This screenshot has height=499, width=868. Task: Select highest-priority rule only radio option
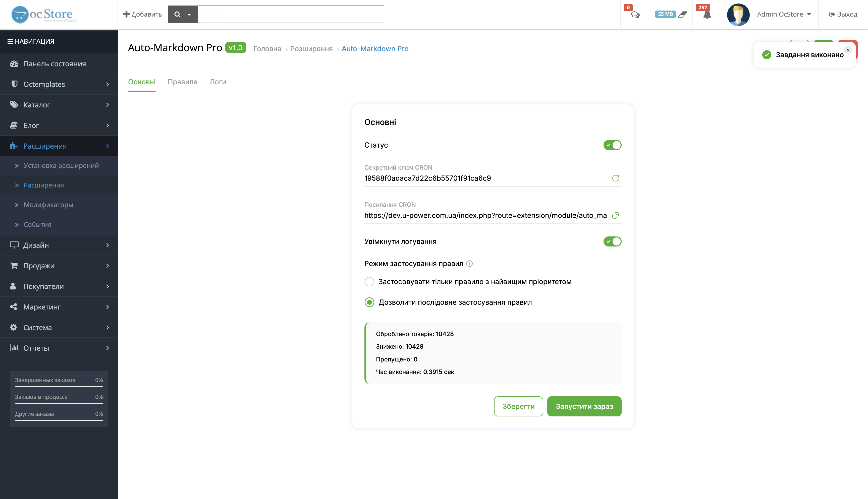[369, 282]
